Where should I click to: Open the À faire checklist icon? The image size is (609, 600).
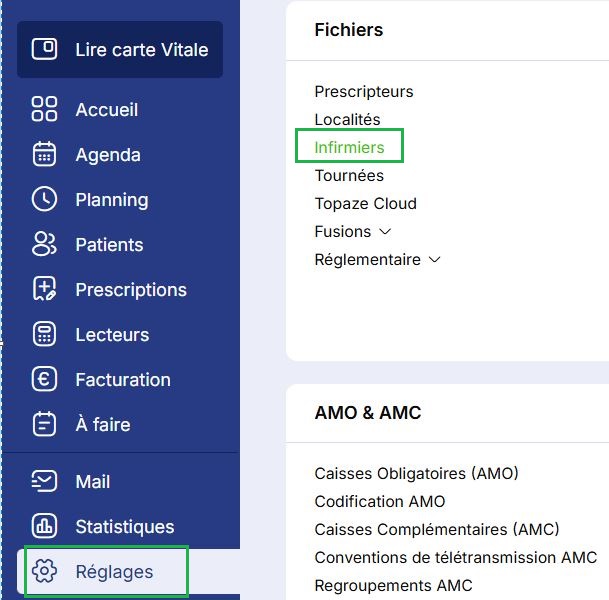tap(44, 424)
